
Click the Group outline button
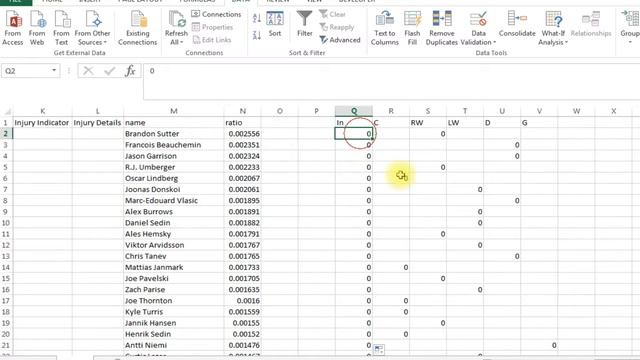tap(630, 28)
